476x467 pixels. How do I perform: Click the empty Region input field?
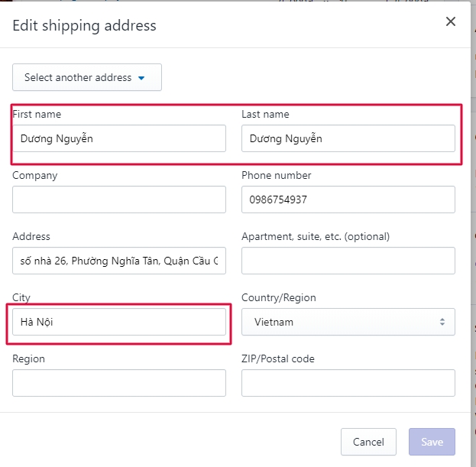click(119, 383)
